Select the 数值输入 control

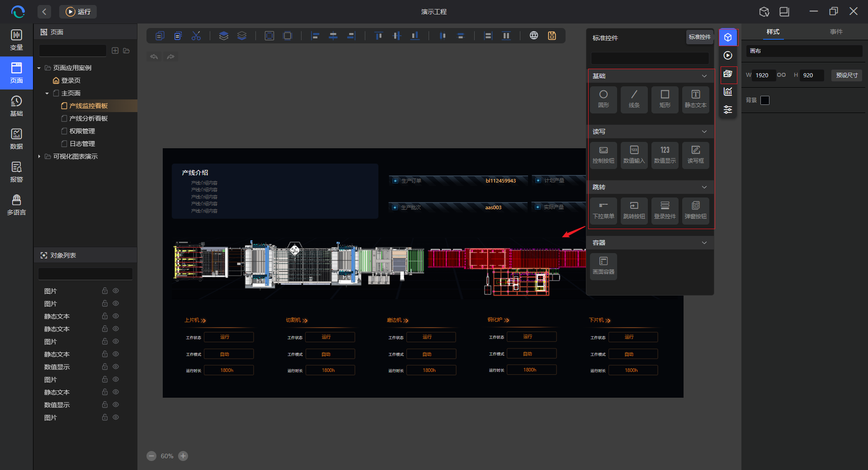pyautogui.click(x=634, y=155)
